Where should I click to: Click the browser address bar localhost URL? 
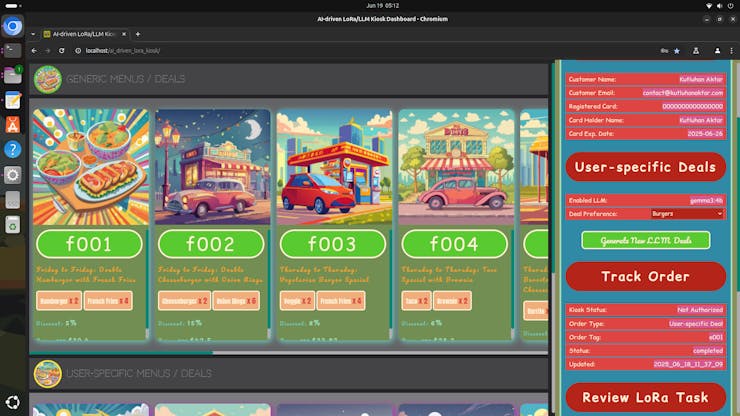[x=123, y=51]
